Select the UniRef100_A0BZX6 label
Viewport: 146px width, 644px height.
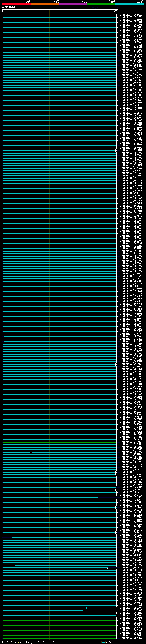click(x=131, y=567)
